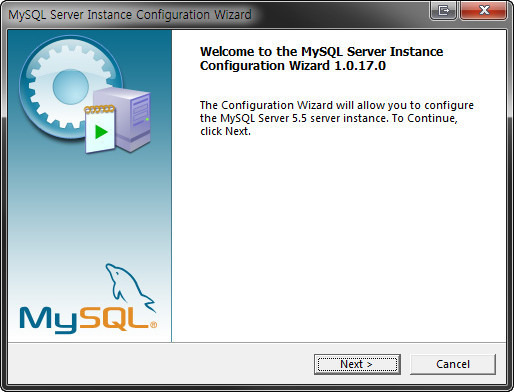The height and width of the screenshot is (392, 514).
Task: Click the gear and server wizard icon
Action: [85, 94]
